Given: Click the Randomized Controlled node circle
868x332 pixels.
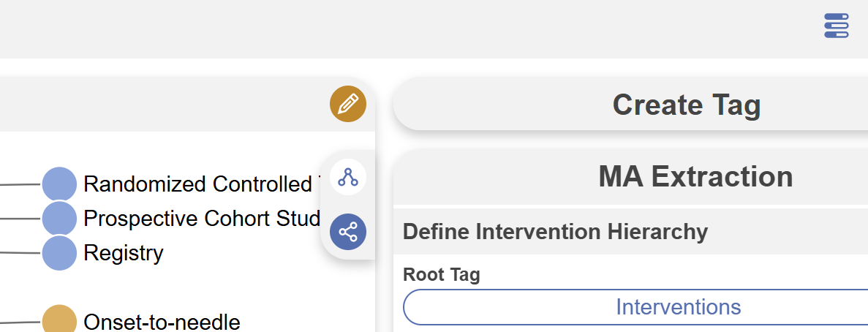Looking at the screenshot, I should pyautogui.click(x=59, y=184).
